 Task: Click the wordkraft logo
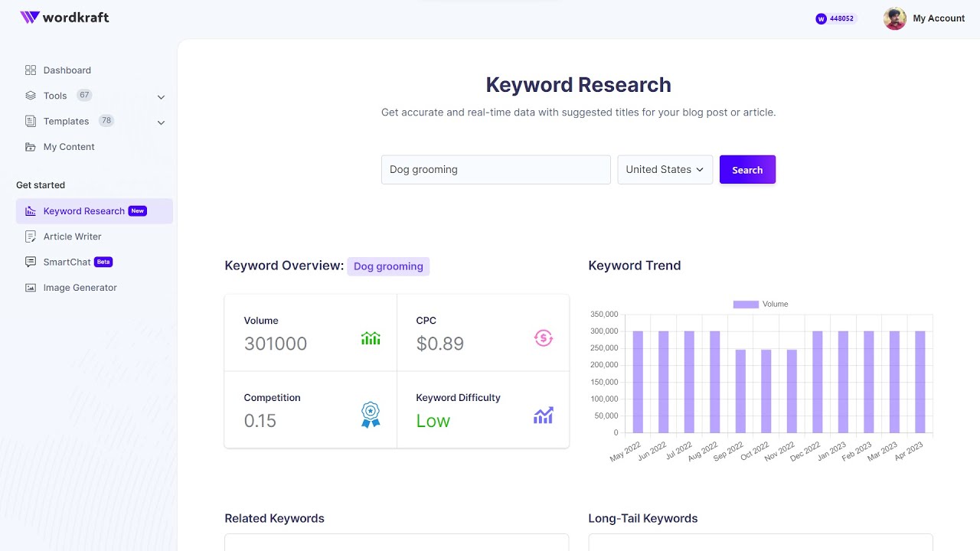pos(64,17)
